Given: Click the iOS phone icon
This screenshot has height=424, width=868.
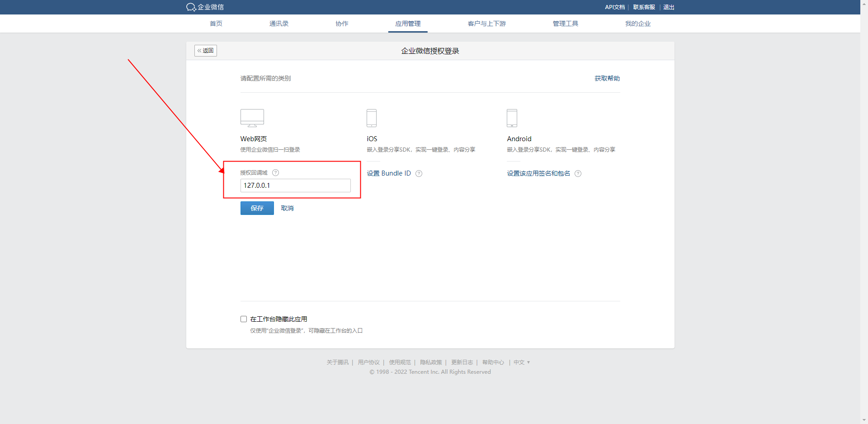Looking at the screenshot, I should (x=371, y=118).
